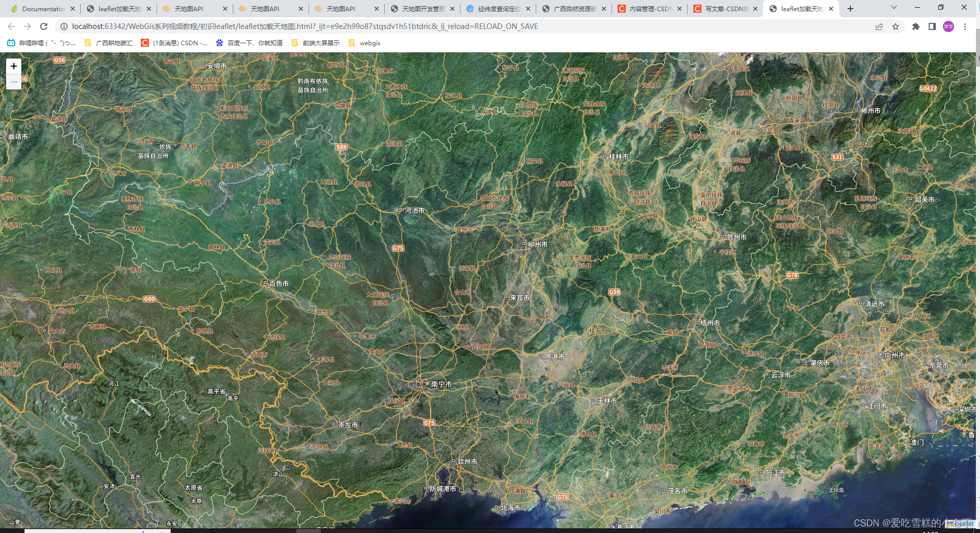Image resolution: width=980 pixels, height=533 pixels.
Task: Toggle the browser side panel
Action: (x=932, y=26)
